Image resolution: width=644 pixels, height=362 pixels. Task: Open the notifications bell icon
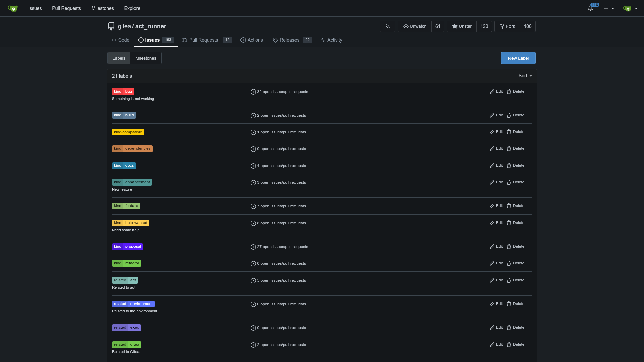pos(590,8)
